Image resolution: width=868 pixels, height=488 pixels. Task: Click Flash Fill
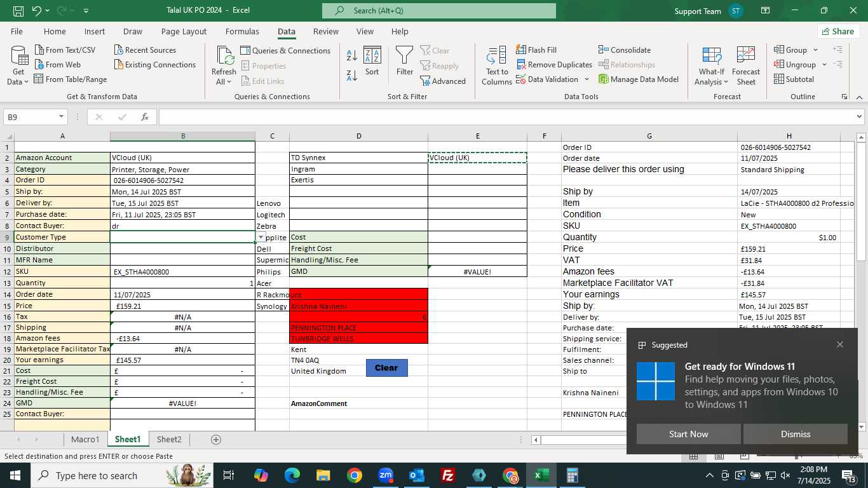tap(536, 50)
